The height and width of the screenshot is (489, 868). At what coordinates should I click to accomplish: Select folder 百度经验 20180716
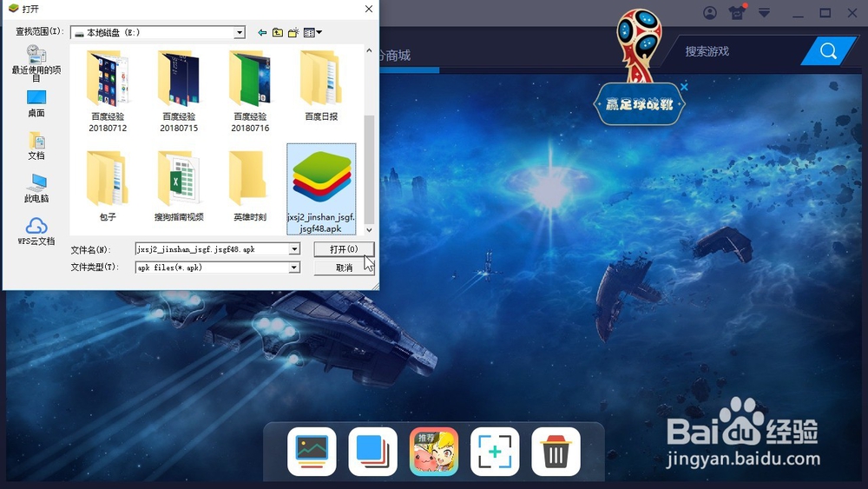(x=250, y=91)
